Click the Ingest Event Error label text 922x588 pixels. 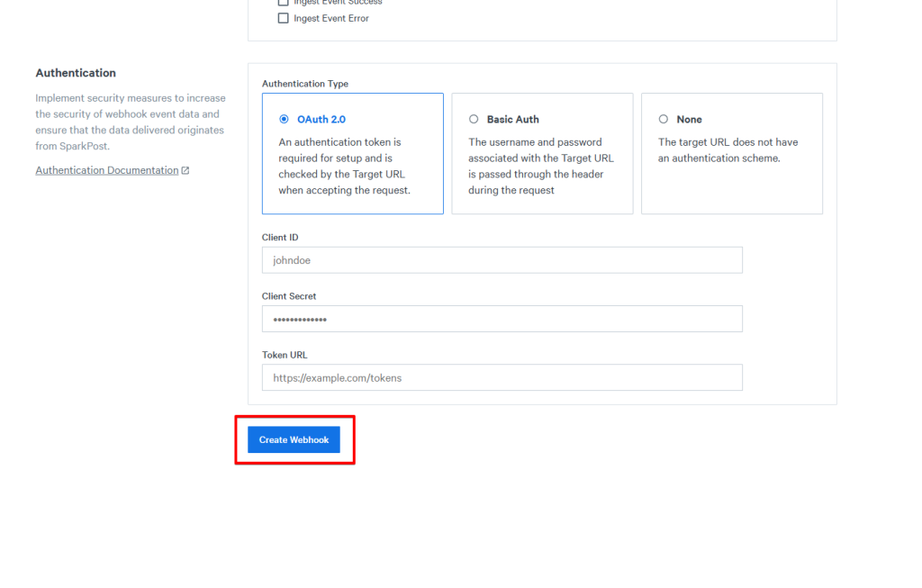coord(330,18)
